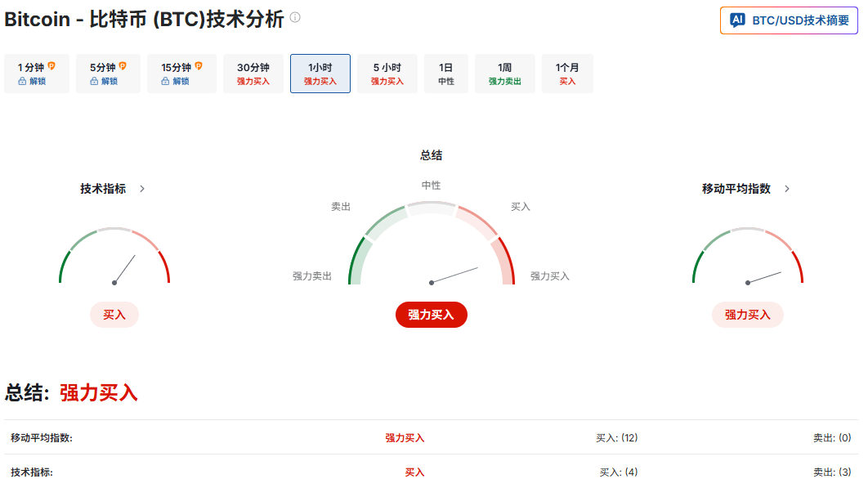868x488 pixels.
Task: Click the 买入: (4) count
Action: [619, 472]
